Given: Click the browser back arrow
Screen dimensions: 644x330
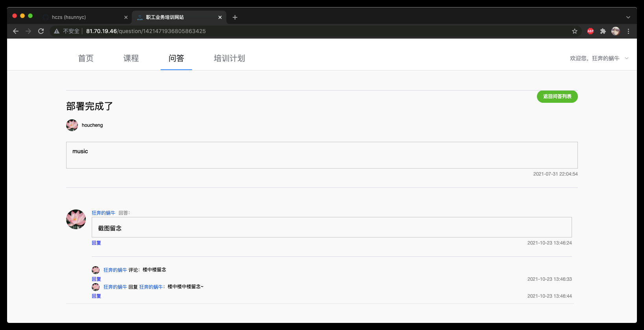Looking at the screenshot, I should coord(16,31).
